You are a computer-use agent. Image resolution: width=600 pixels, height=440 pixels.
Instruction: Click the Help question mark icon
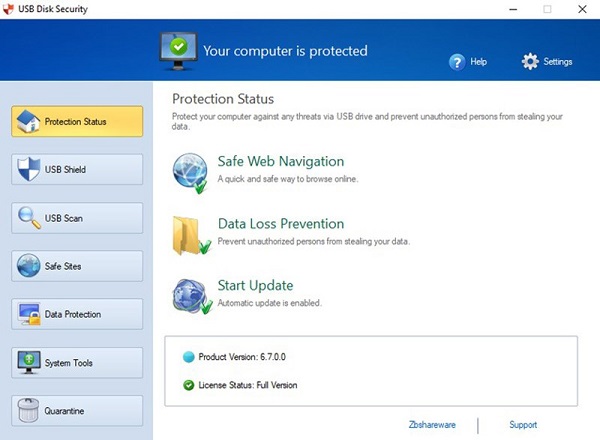click(x=457, y=62)
